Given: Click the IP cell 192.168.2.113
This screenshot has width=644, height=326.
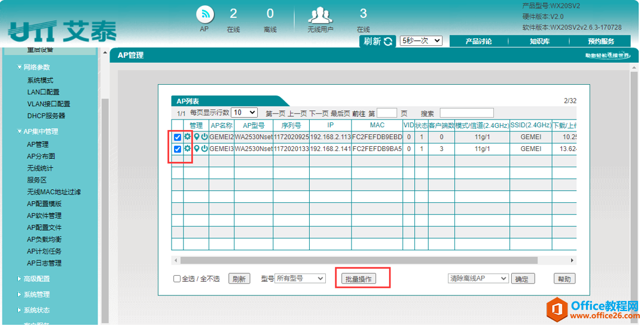Looking at the screenshot, I should pyautogui.click(x=330, y=137).
